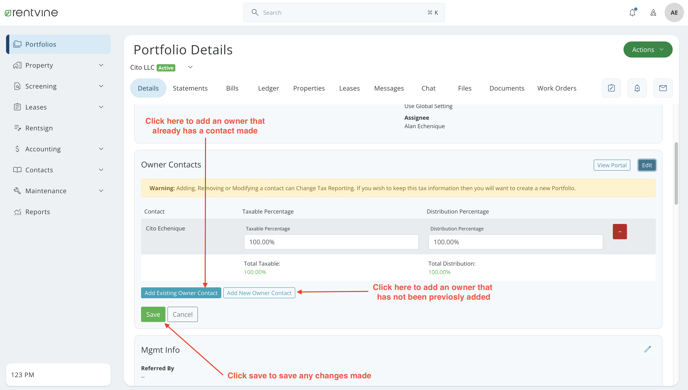
Task: Click the Distribution Percentage input field
Action: 516,242
